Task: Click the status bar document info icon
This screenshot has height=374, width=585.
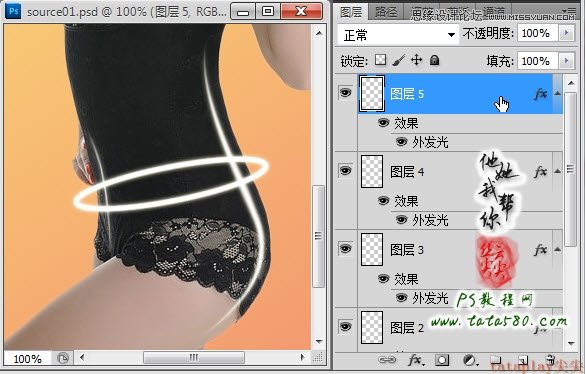Action: (x=63, y=359)
